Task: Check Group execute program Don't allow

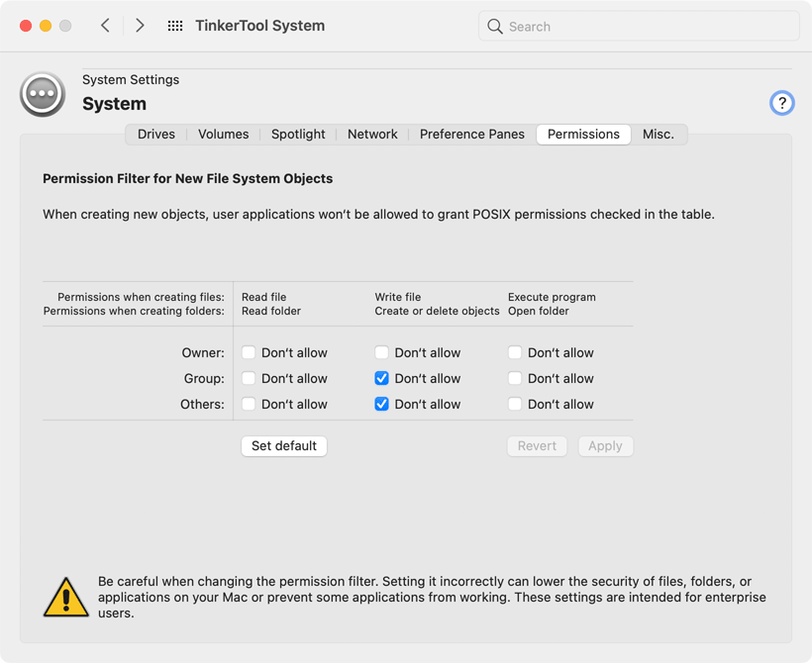Action: point(515,378)
